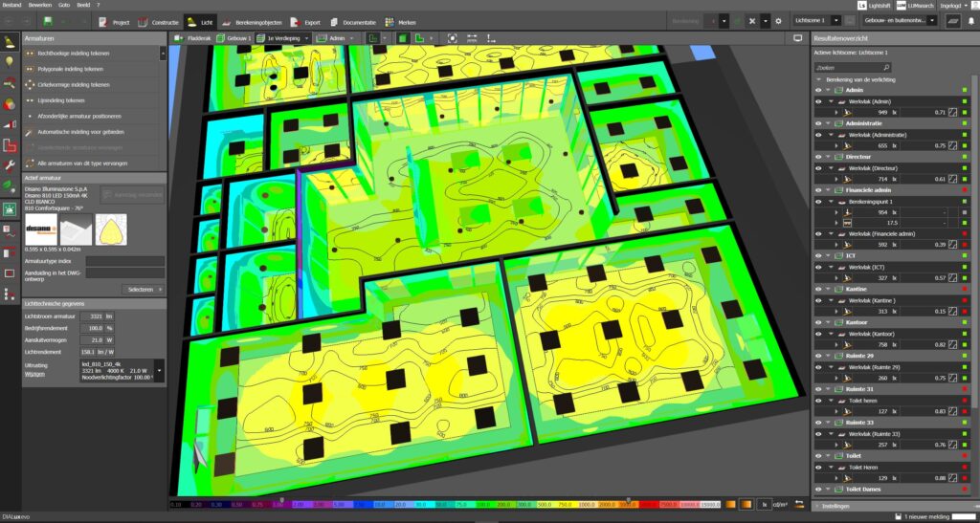Switch to the Merken tab
Image resolution: width=980 pixels, height=523 pixels.
(401, 22)
